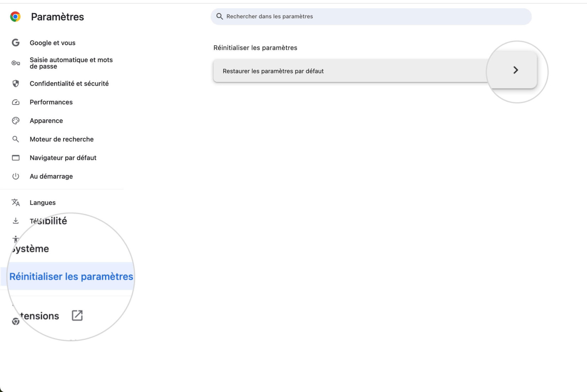Click the key icon for Saisie automatique

coord(16,63)
